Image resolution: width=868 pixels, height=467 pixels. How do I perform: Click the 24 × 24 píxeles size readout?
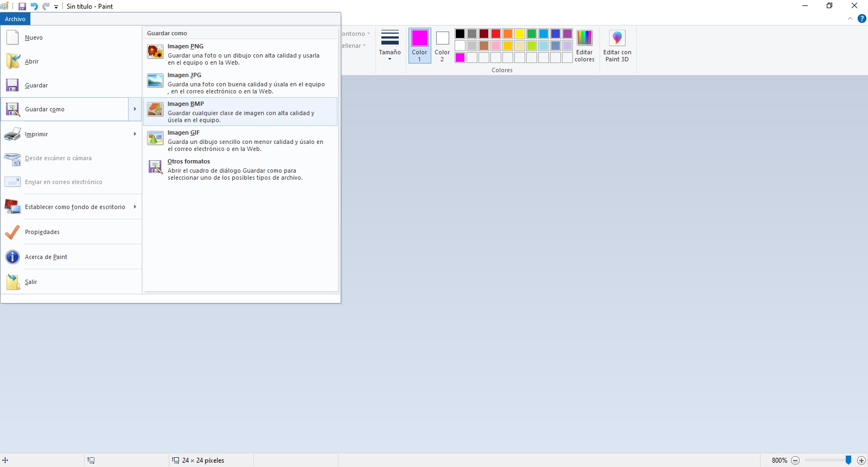pos(203,460)
